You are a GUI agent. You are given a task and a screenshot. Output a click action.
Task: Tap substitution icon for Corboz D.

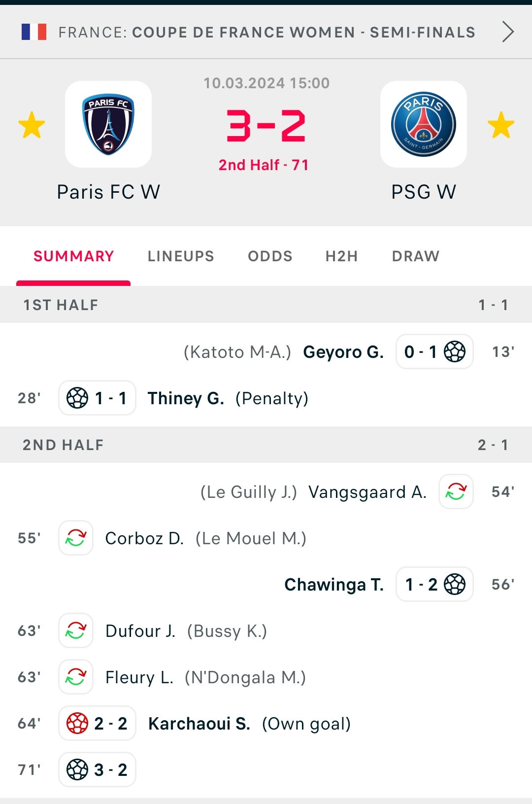tap(76, 538)
